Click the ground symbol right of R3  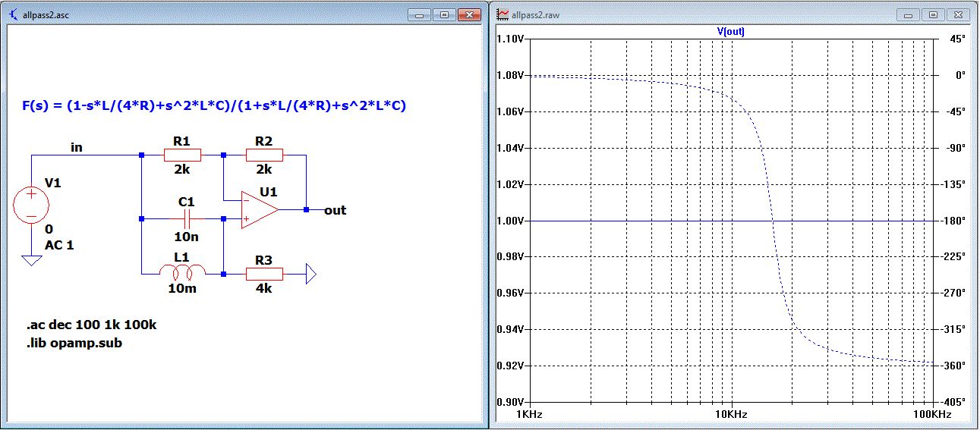tap(310, 273)
